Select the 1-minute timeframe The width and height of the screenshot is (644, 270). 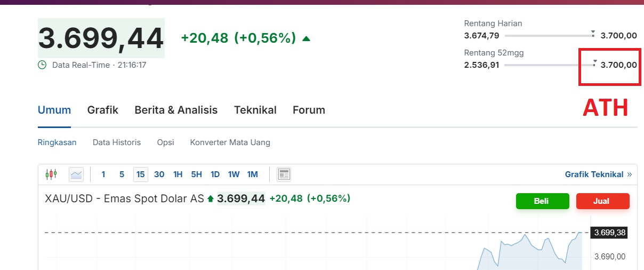tap(103, 174)
